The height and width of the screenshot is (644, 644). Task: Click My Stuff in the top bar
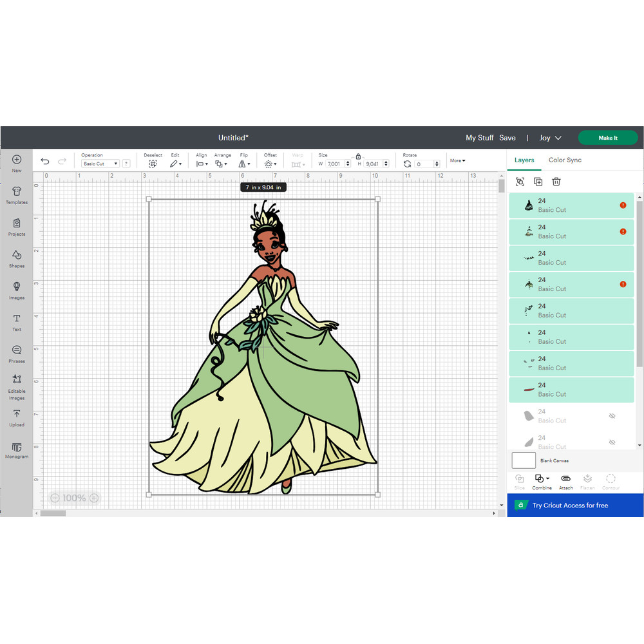click(x=479, y=137)
